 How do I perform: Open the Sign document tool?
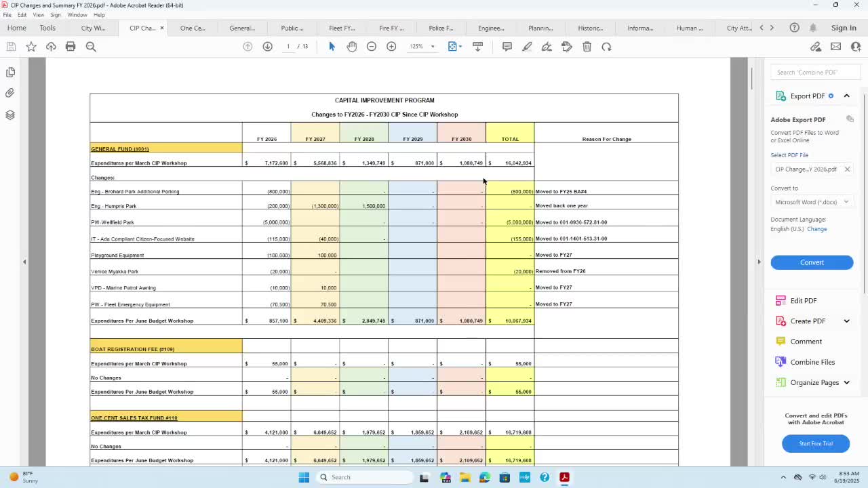click(x=547, y=47)
